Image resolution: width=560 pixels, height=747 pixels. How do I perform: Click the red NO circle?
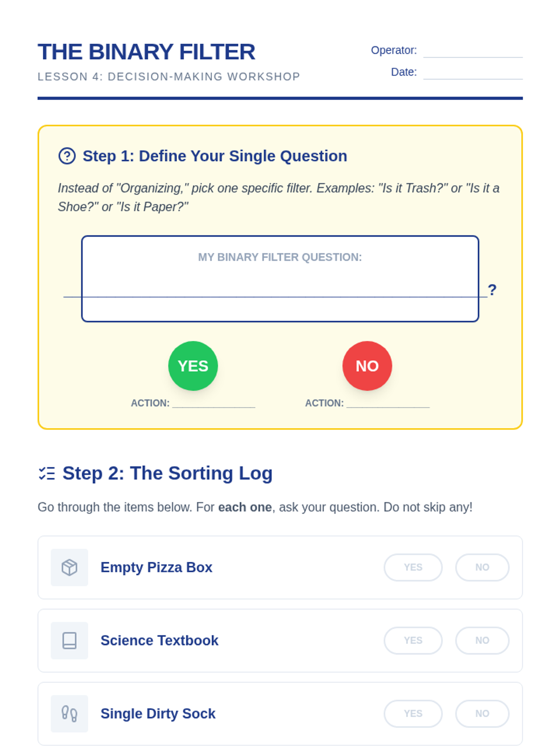point(367,366)
